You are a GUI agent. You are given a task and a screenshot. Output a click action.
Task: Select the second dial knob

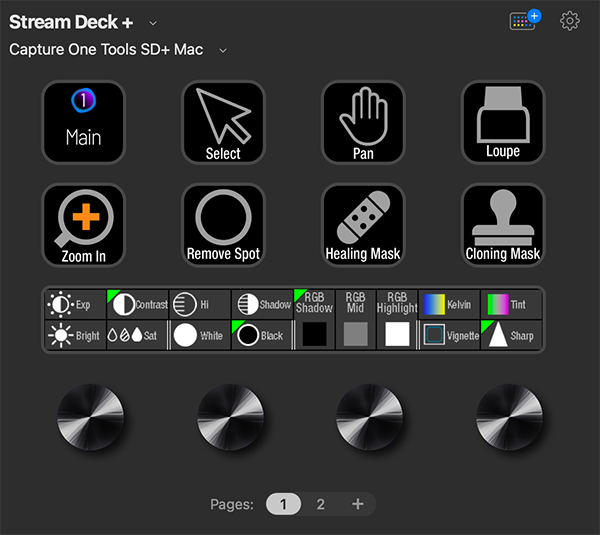click(x=230, y=417)
